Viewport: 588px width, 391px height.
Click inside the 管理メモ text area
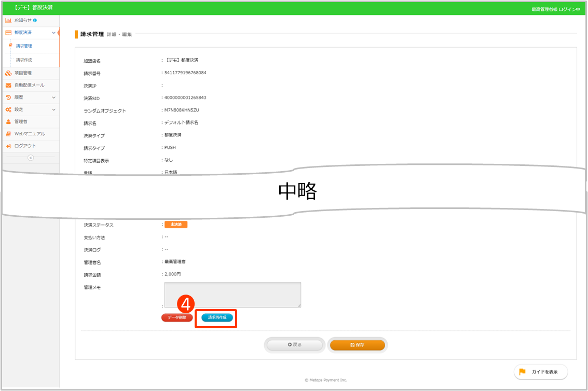pos(233,295)
